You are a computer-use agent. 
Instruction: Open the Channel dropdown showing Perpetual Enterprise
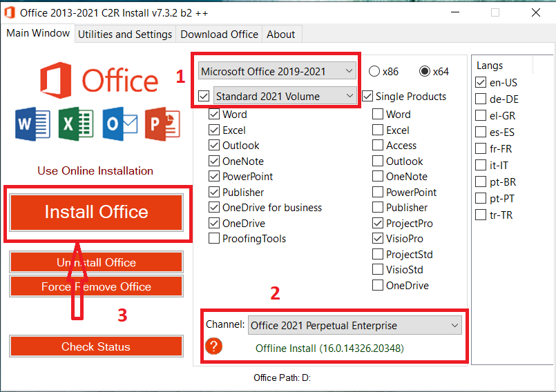pyautogui.click(x=354, y=325)
